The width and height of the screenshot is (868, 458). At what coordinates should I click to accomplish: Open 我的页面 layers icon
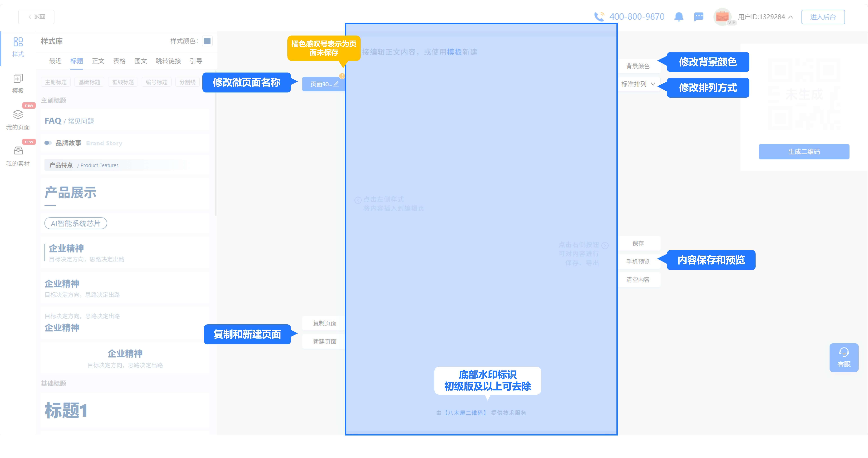(x=18, y=115)
